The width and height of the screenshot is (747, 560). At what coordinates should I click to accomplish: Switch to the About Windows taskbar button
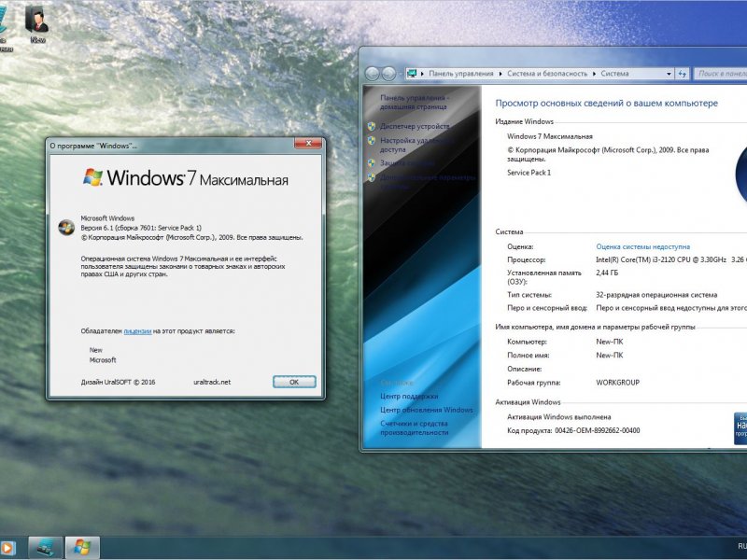tap(82, 547)
